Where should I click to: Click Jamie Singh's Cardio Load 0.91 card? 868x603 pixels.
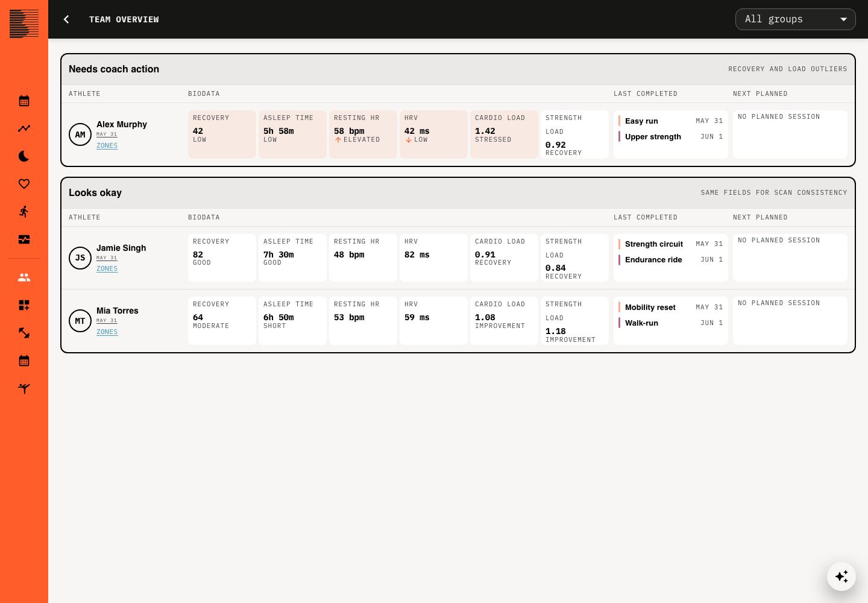point(504,257)
